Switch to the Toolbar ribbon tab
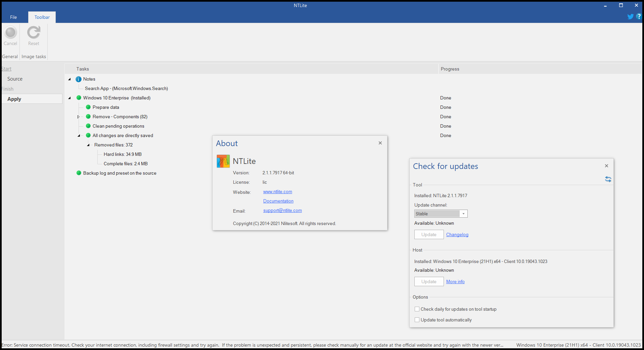Image resolution: width=644 pixels, height=350 pixels. [42, 17]
